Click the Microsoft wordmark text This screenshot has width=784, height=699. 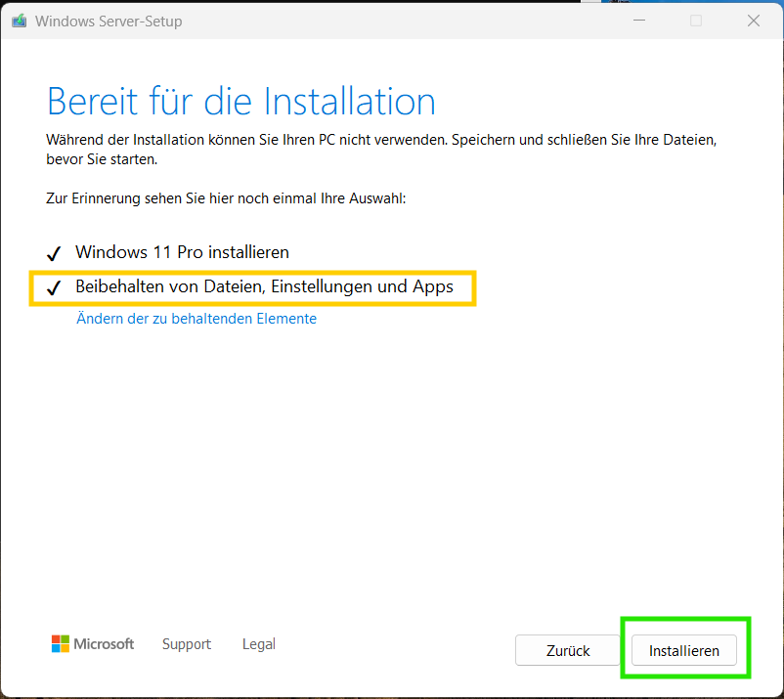[105, 644]
